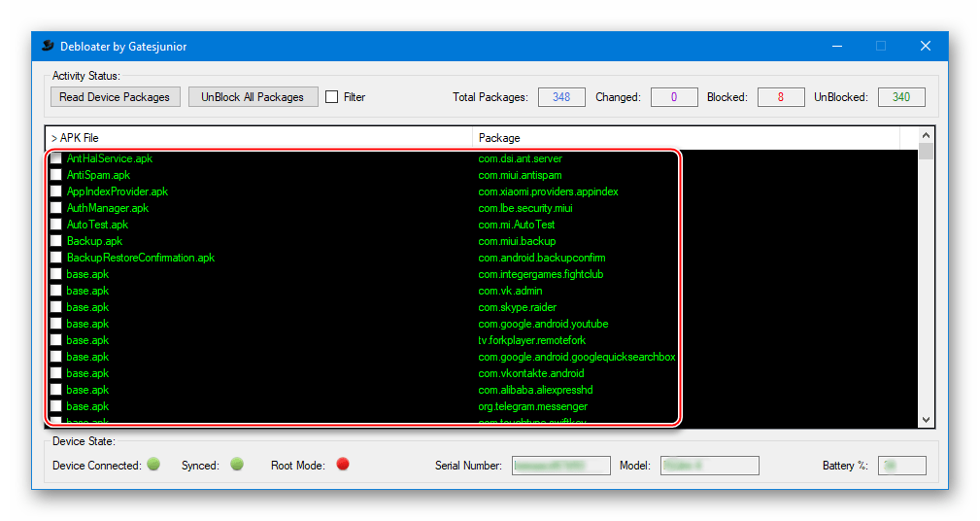Toggle the AuthManager.apk checkbox

point(56,208)
